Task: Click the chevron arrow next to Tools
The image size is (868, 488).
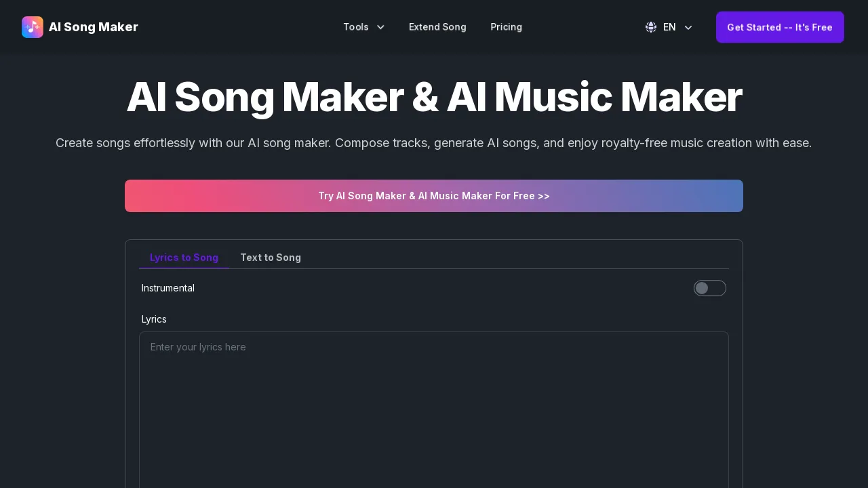Action: pyautogui.click(x=380, y=28)
